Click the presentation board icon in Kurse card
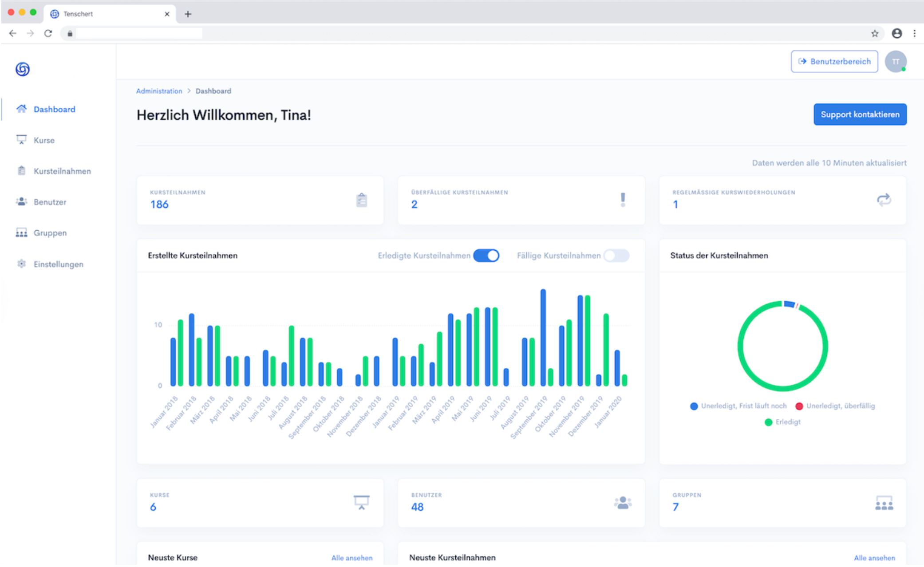924x567 pixels. (361, 502)
